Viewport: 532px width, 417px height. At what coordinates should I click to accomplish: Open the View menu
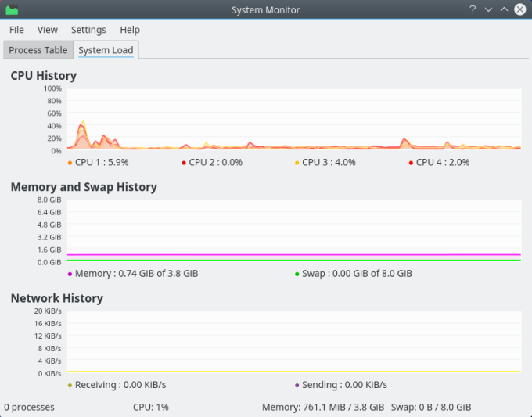pyautogui.click(x=48, y=30)
